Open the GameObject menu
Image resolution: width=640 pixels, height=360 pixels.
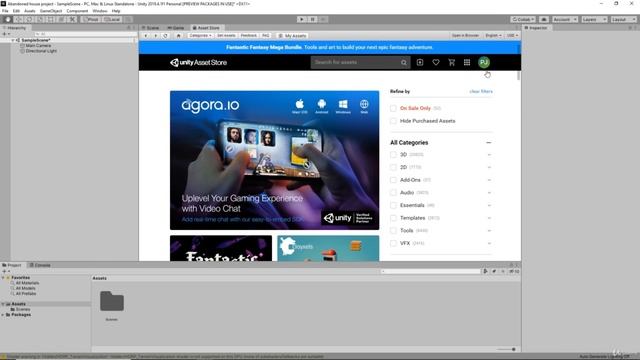(51, 11)
